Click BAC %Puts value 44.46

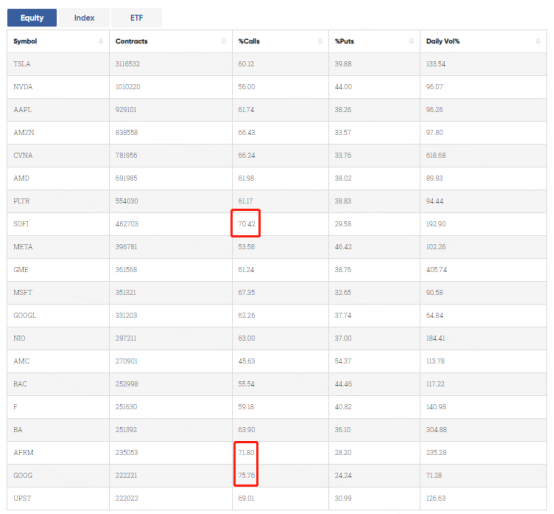point(343,384)
